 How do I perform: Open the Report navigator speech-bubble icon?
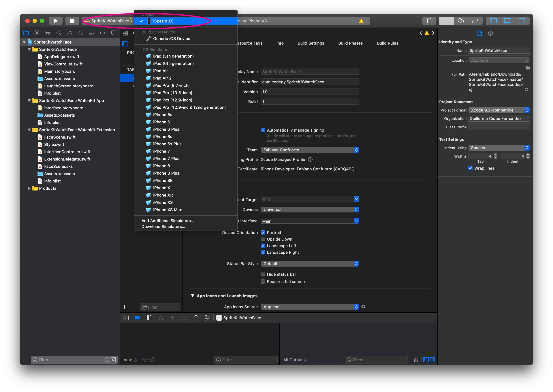[x=114, y=33]
